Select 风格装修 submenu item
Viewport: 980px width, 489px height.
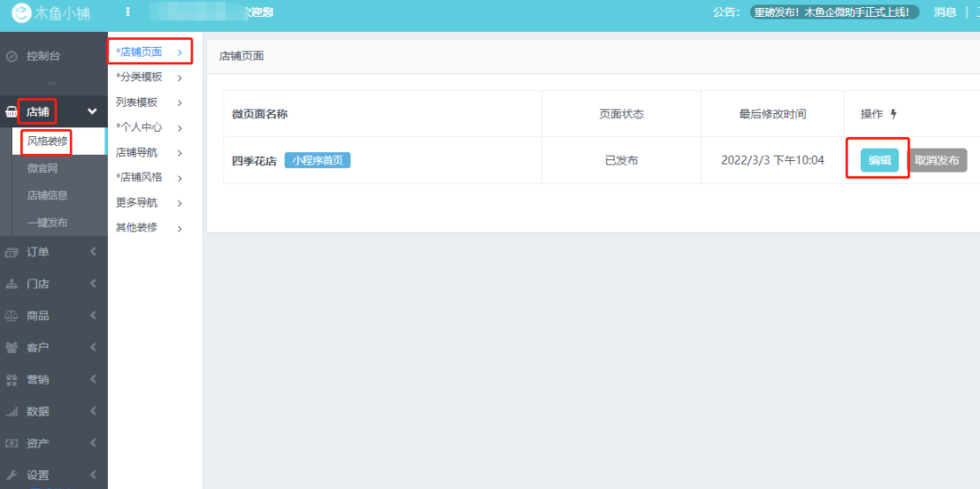tap(48, 141)
